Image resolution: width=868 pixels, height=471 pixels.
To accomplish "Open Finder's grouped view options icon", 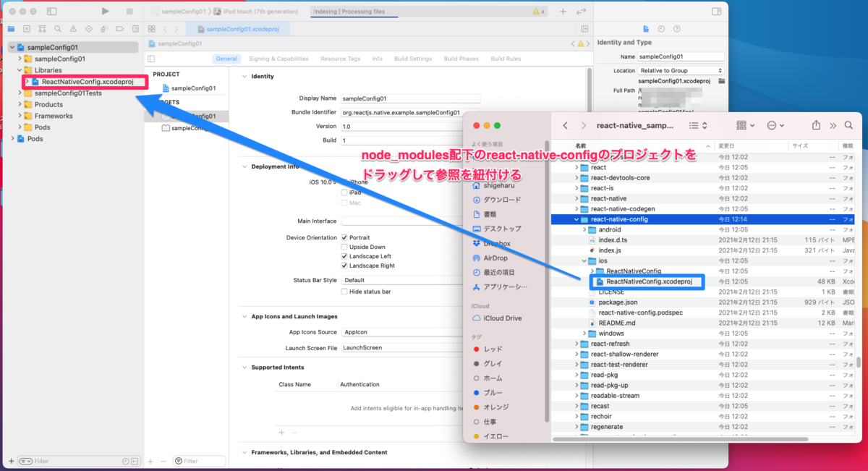I will point(741,124).
